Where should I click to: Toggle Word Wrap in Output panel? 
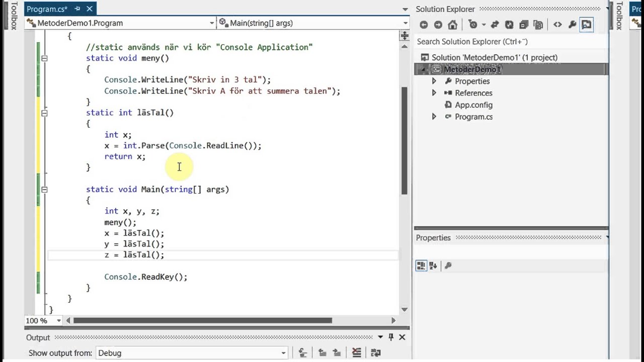(x=375, y=353)
